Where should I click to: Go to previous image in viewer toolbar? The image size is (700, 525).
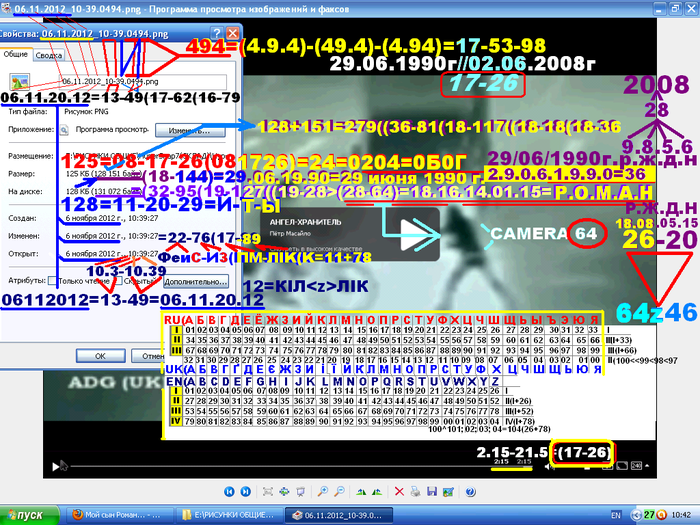tap(229, 492)
